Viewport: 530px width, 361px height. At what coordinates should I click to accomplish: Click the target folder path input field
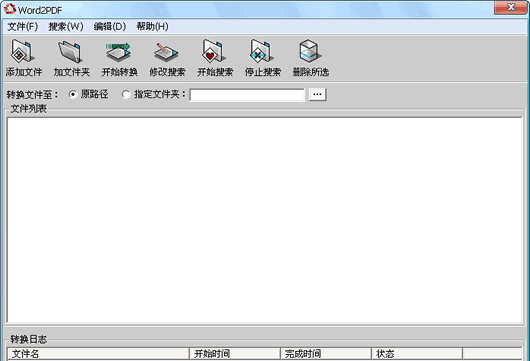247,95
